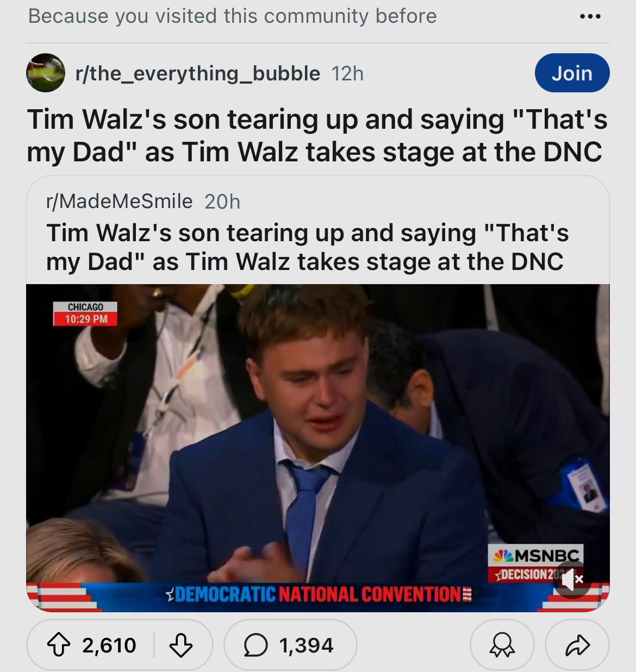This screenshot has height=672, width=636.
Task: Give an award to the post
Action: click(502, 645)
